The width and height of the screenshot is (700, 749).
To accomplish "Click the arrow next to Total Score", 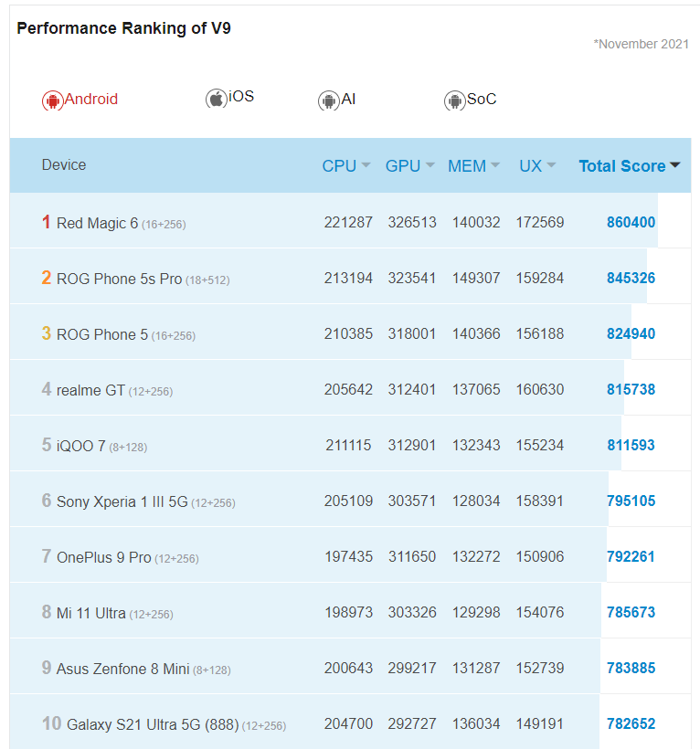I will coord(674,165).
